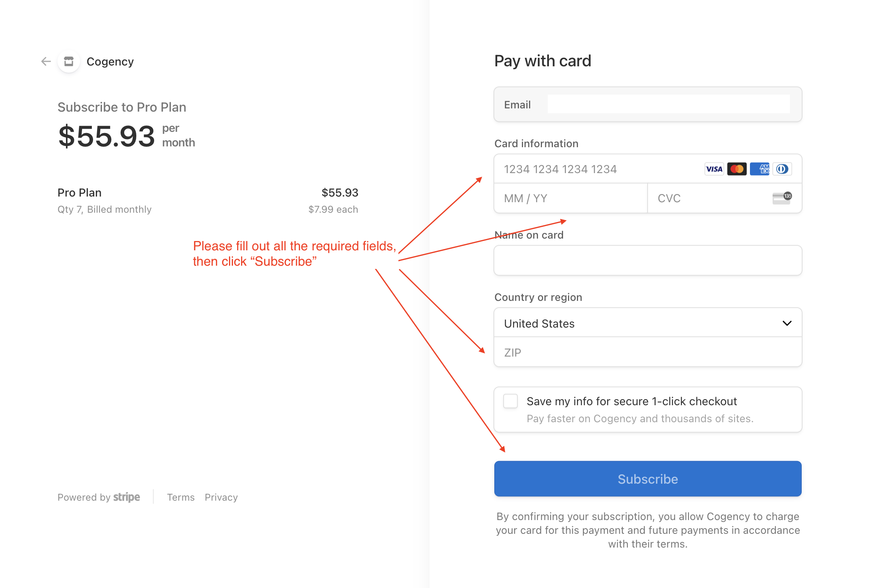Click the CVC card hint icon
881x588 pixels.
point(781,198)
